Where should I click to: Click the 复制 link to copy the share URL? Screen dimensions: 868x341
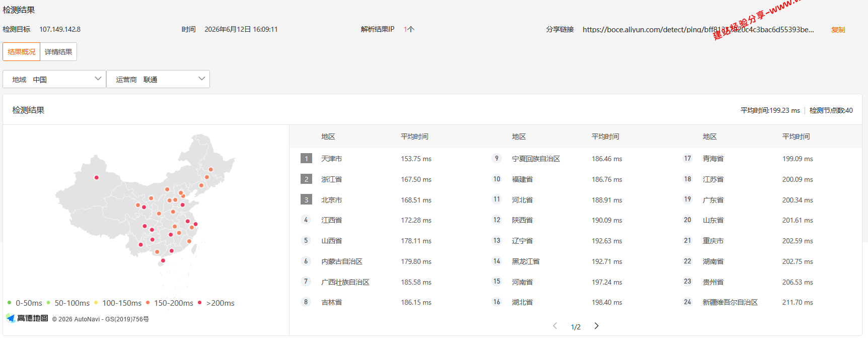tap(838, 30)
